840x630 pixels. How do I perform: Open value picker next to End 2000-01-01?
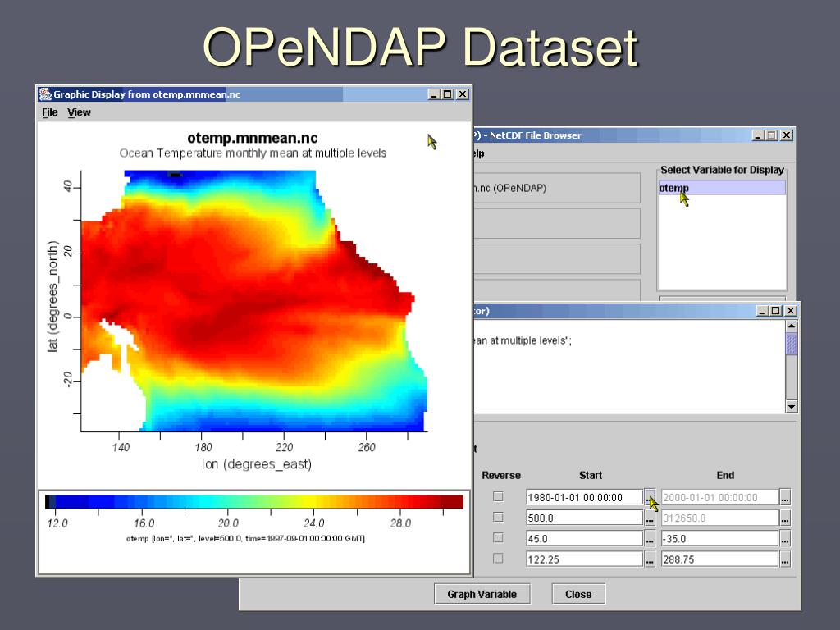coord(785,497)
